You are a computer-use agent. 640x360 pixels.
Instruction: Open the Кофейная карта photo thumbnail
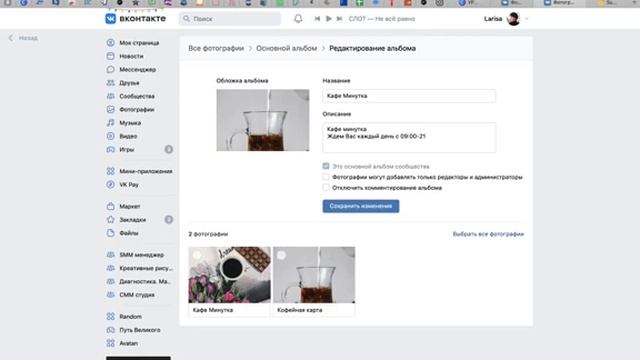click(x=314, y=275)
